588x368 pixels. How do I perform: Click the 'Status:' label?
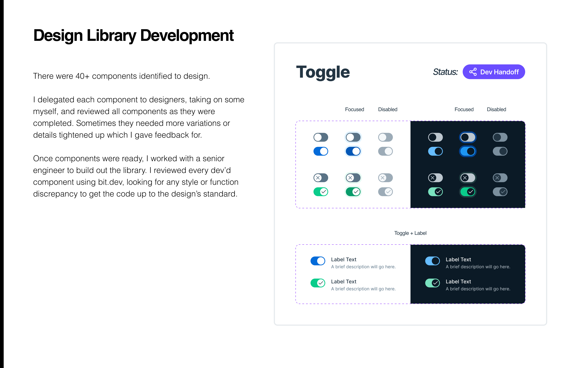(445, 72)
